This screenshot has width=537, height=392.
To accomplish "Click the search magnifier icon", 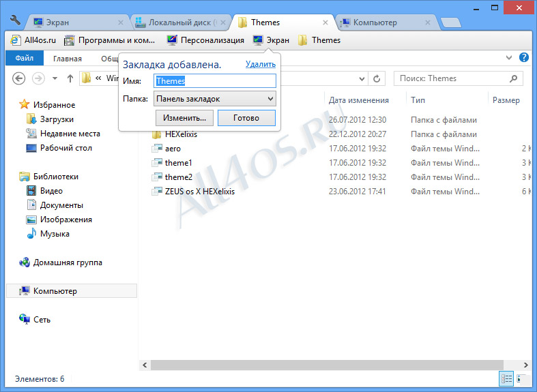I will [x=513, y=78].
